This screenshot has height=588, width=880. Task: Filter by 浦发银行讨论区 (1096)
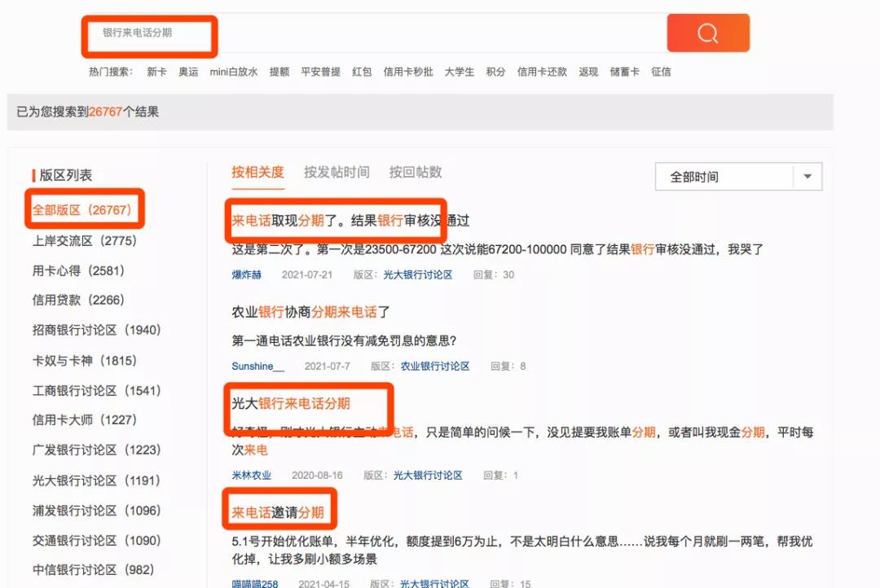click(96, 511)
